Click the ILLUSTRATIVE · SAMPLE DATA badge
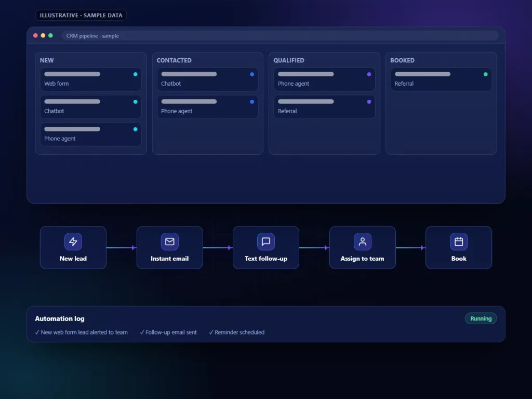 (81, 15)
